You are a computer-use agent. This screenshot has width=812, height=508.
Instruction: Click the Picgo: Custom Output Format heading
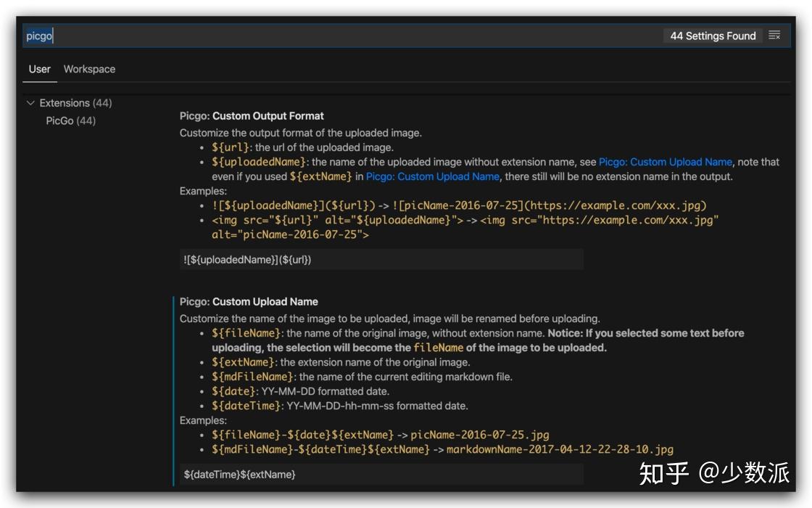coord(252,116)
